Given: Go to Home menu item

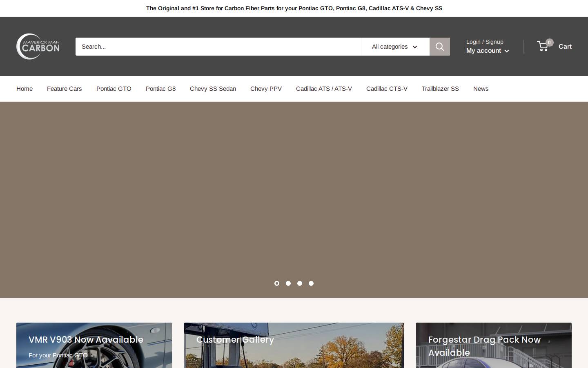Looking at the screenshot, I should [x=24, y=89].
